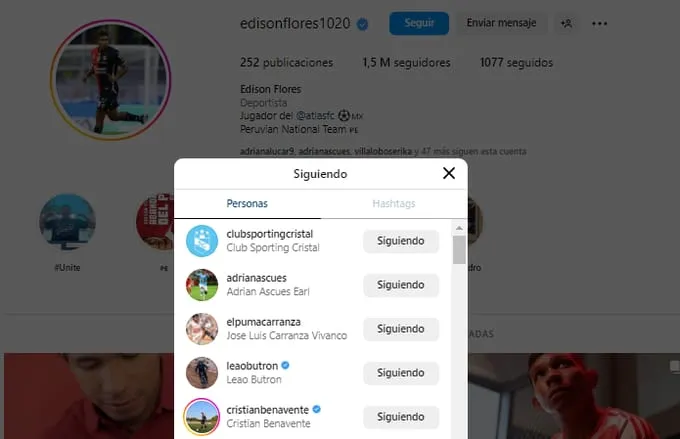Open the 1077 seguidos link
Image resolution: width=680 pixels, height=439 pixels.
point(516,62)
